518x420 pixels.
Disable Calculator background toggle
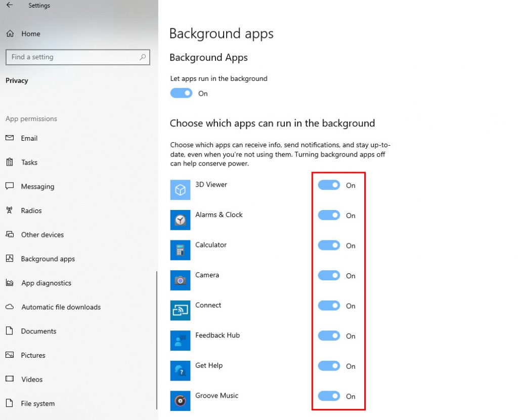(x=329, y=245)
